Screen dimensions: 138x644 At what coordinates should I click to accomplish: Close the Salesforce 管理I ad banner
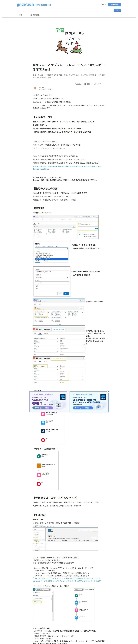(x=68, y=392)
